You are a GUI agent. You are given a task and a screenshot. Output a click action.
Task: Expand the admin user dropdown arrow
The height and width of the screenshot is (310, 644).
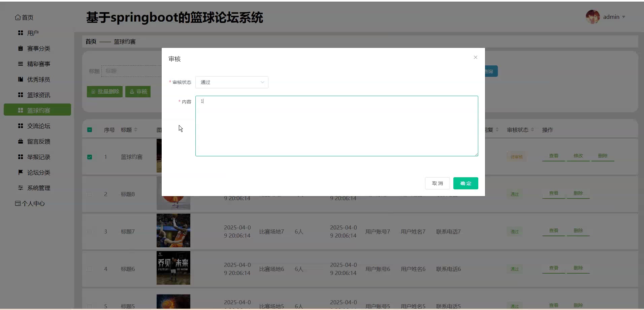624,17
